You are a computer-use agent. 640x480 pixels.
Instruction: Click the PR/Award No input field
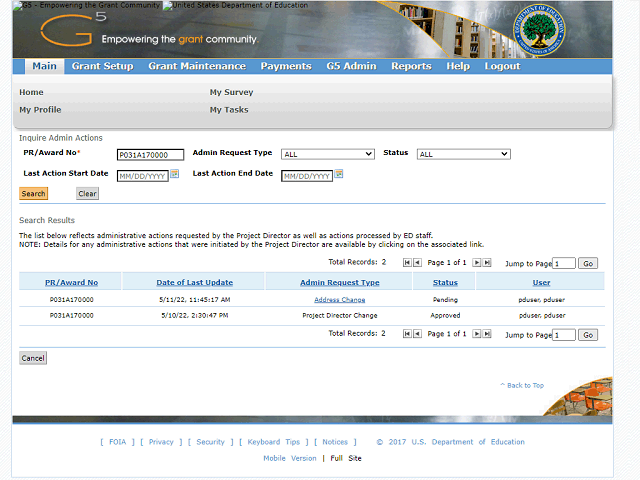(x=150, y=155)
